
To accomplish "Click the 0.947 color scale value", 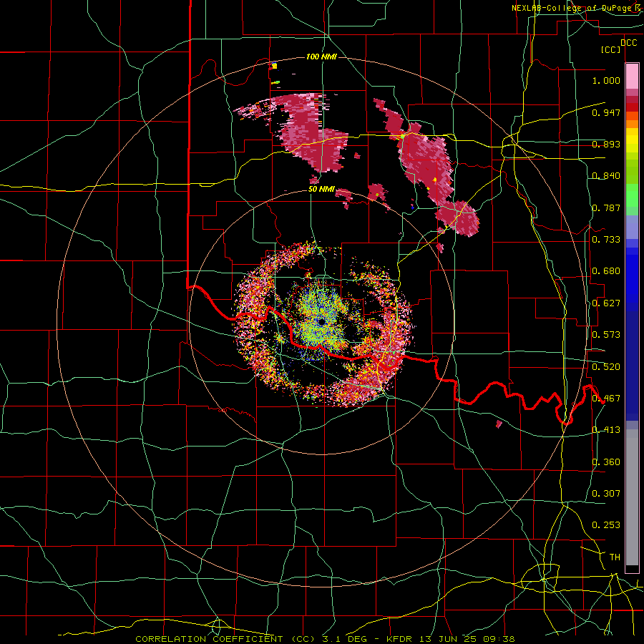I will tap(606, 112).
